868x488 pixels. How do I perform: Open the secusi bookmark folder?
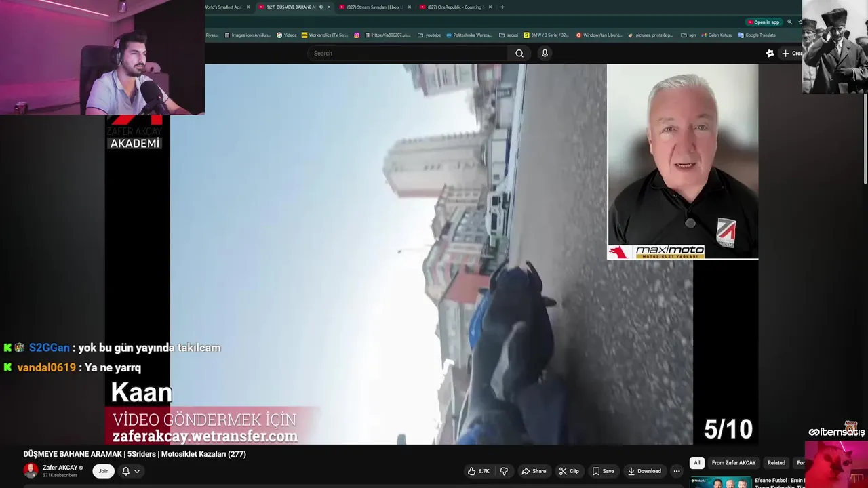click(x=509, y=35)
